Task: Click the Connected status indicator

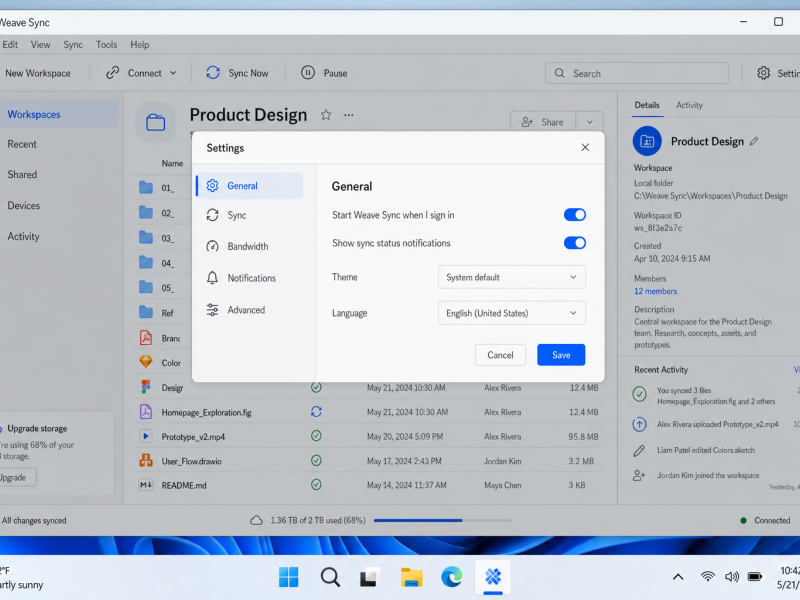Action: 765,520
